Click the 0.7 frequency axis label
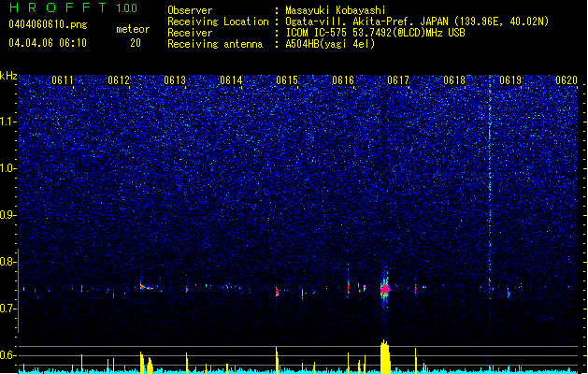This screenshot has width=588, height=374. pos(8,309)
